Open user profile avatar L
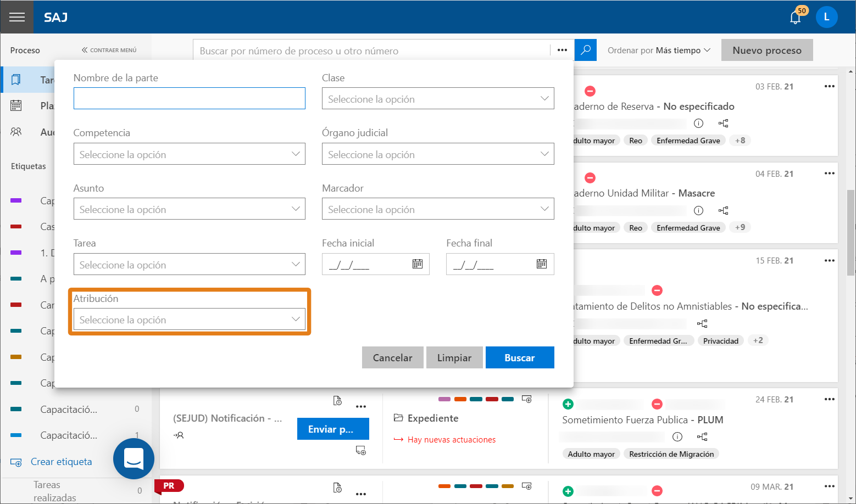Viewport: 856px width, 504px height. point(826,17)
